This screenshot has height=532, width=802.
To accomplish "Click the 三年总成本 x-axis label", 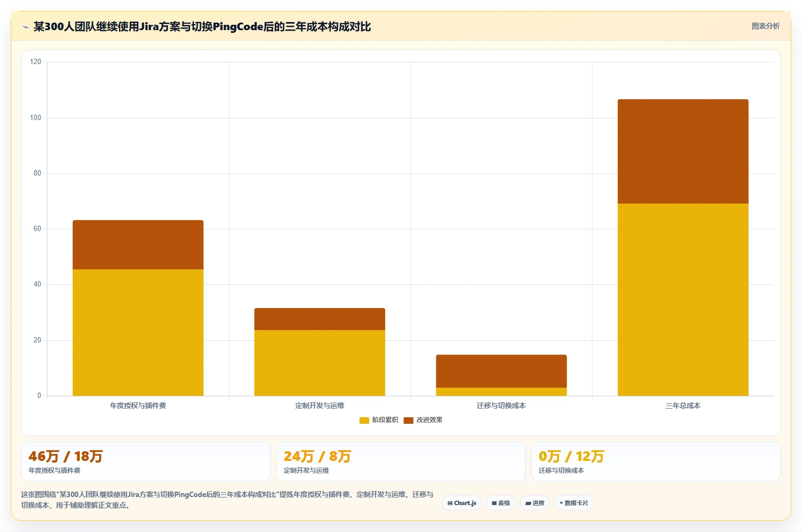I will (x=683, y=405).
